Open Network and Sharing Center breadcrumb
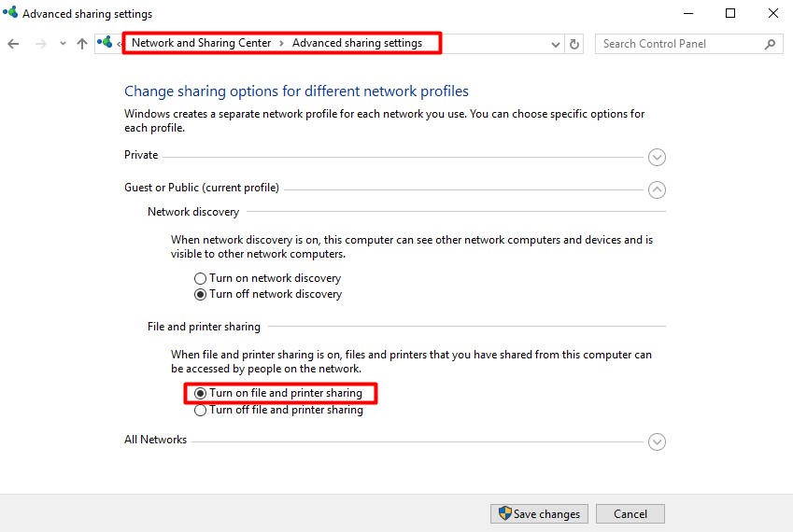 click(x=201, y=43)
